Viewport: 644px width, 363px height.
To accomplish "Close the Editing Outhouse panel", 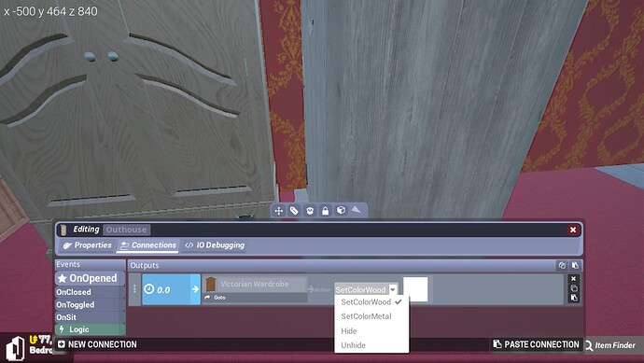I will (x=572, y=230).
